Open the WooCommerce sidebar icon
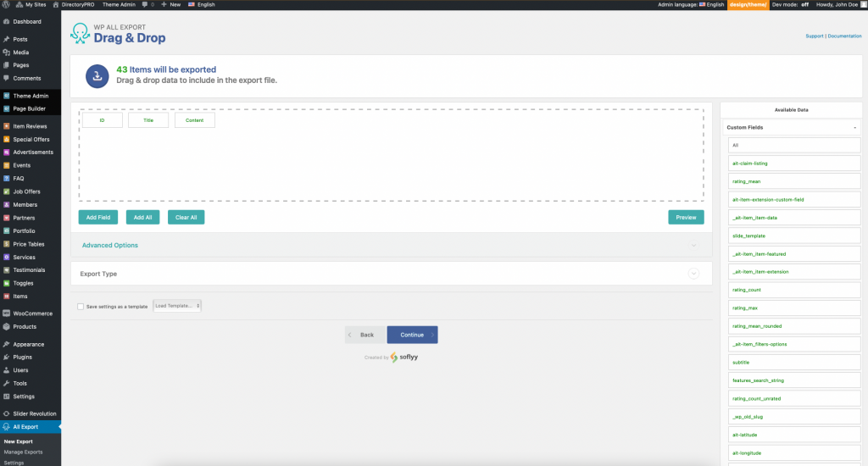868x466 pixels. [x=7, y=313]
